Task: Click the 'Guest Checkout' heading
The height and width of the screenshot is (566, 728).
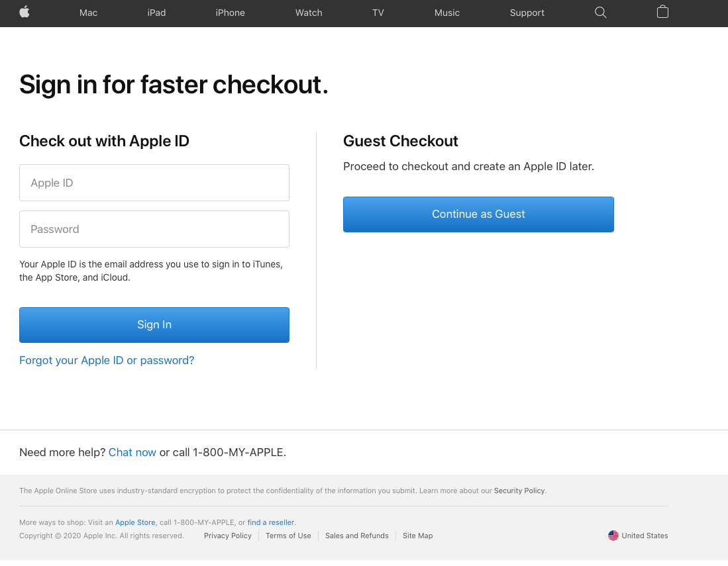Action: click(x=400, y=141)
